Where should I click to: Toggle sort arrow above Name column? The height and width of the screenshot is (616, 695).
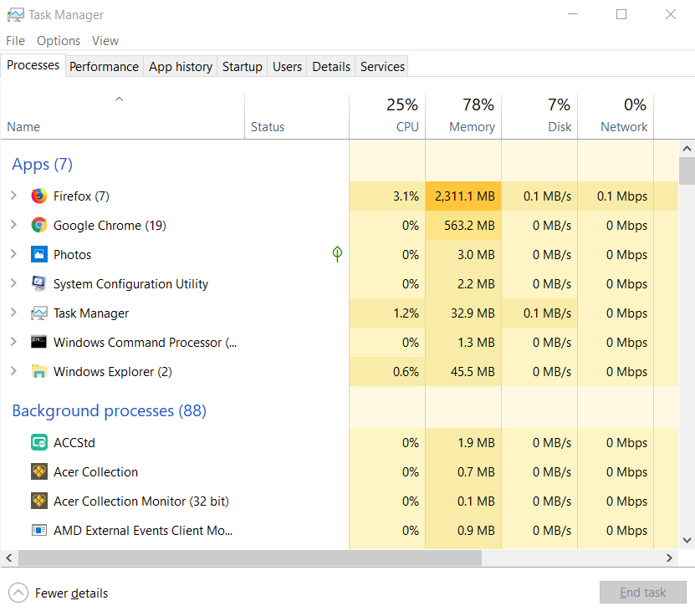[x=119, y=99]
